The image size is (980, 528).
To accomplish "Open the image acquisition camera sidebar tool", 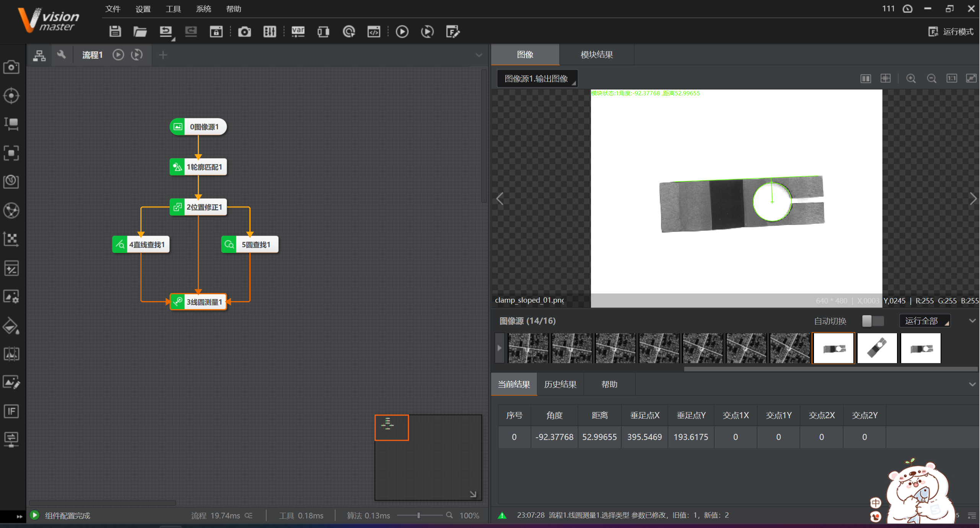I will tap(11, 67).
